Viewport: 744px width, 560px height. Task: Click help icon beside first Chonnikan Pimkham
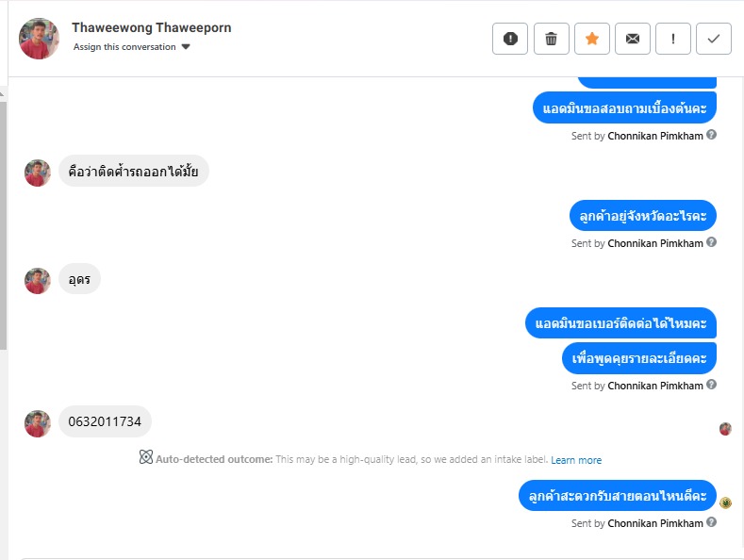(x=712, y=135)
